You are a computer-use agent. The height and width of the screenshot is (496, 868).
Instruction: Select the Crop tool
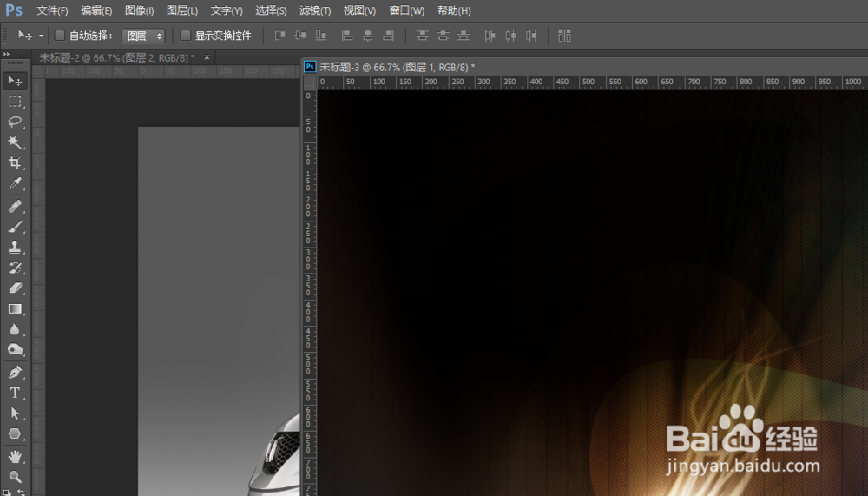click(x=15, y=163)
